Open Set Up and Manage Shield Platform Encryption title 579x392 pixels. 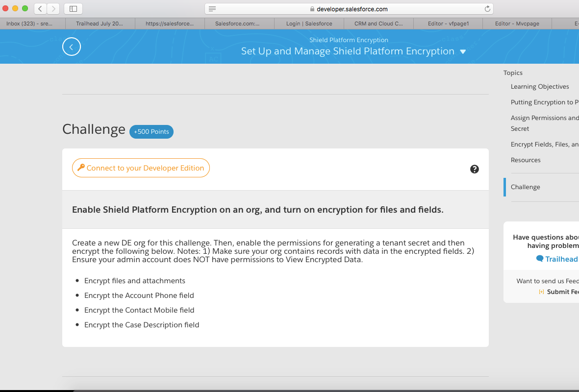(x=348, y=51)
